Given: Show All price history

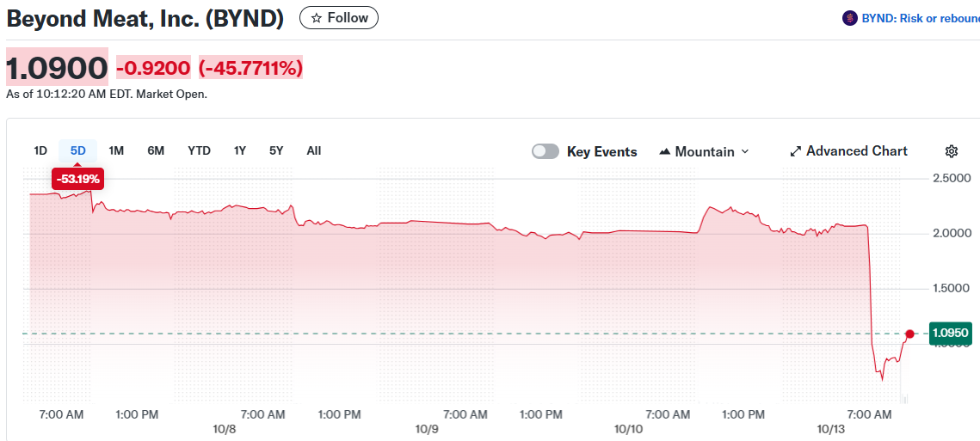Looking at the screenshot, I should point(314,150).
